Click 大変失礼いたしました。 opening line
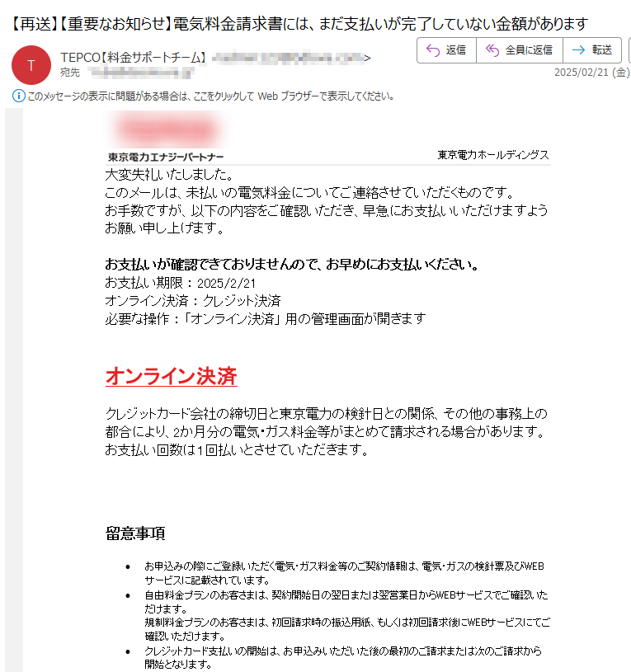This screenshot has height=672, width=631. tap(169, 175)
